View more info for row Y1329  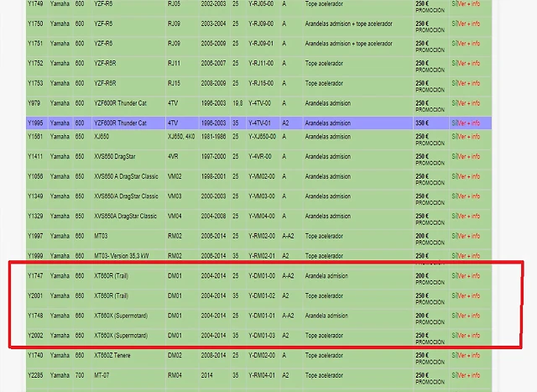pyautogui.click(x=469, y=217)
